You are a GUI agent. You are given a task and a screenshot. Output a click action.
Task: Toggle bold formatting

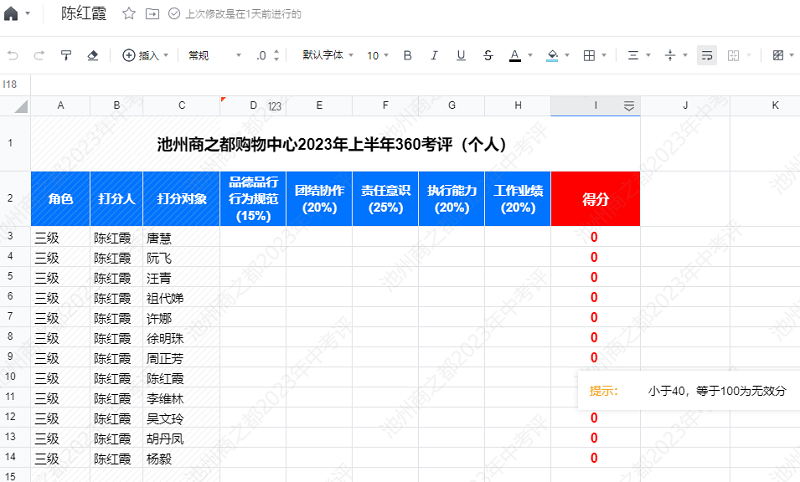tap(407, 56)
